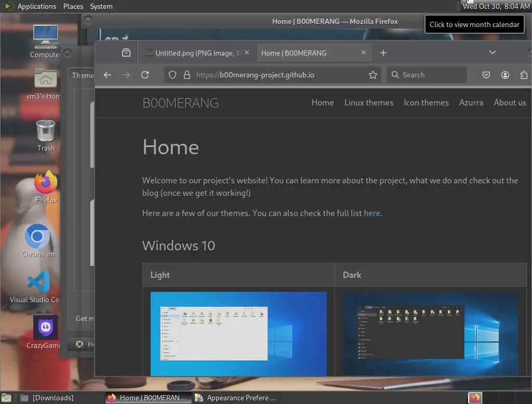532x404 pixels.
Task: Launch Firefox from the desktop icon
Action: [x=46, y=187]
